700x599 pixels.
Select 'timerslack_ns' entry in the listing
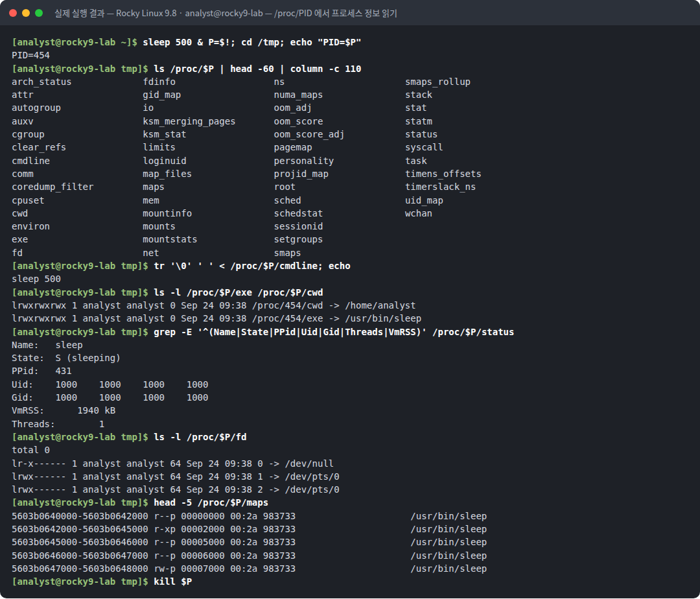tap(440, 187)
